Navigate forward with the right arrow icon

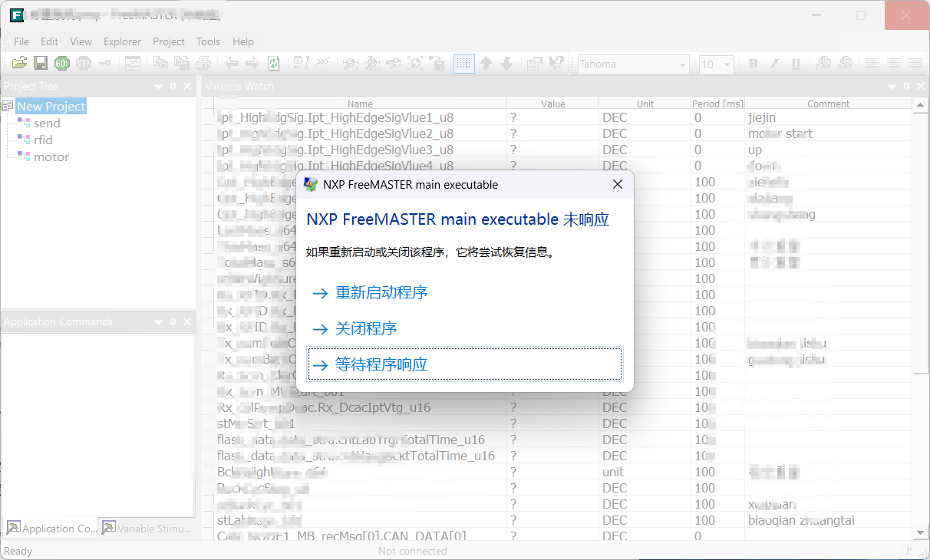(x=252, y=64)
